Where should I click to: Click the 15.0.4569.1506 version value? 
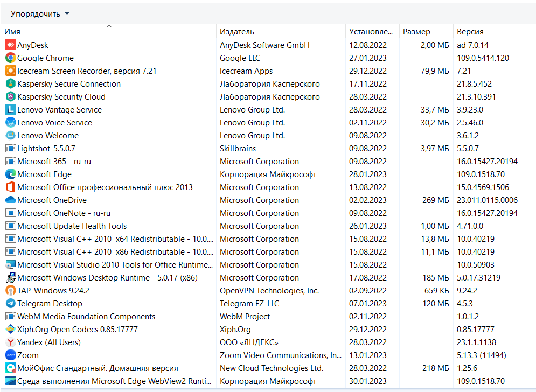[483, 187]
